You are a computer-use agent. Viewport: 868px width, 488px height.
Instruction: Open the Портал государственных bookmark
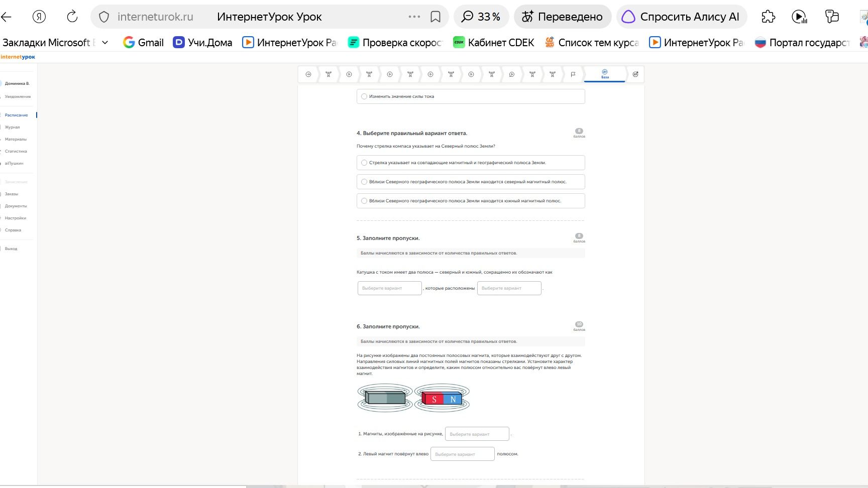point(802,43)
